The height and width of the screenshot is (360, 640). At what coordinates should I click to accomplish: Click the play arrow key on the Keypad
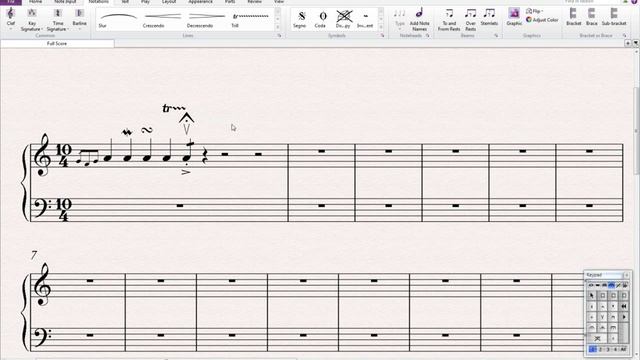pyautogui.click(x=624, y=317)
